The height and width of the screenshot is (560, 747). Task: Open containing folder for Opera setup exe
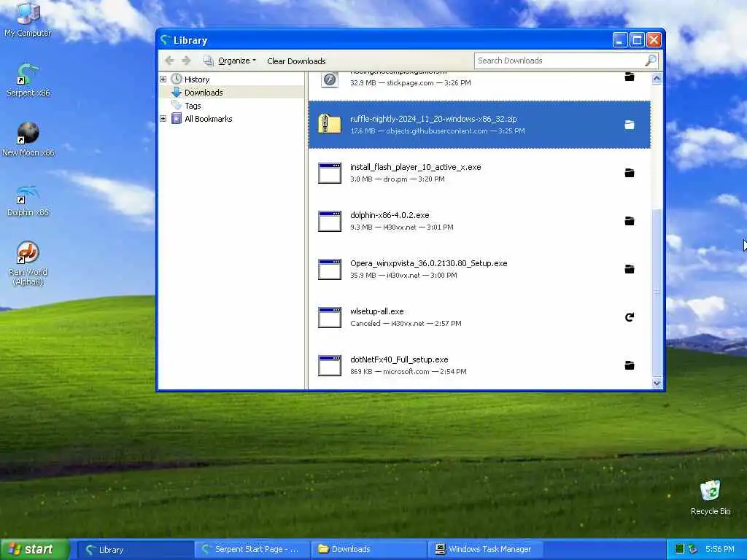(x=630, y=268)
